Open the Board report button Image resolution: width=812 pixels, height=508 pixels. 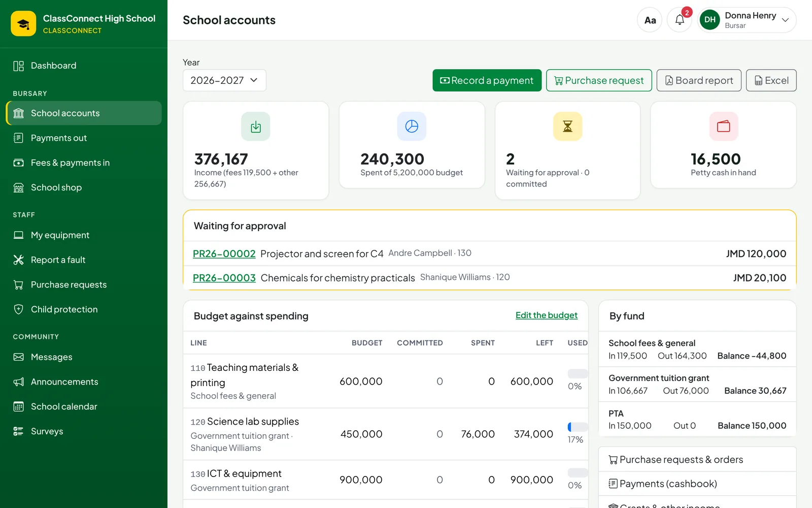[699, 80]
